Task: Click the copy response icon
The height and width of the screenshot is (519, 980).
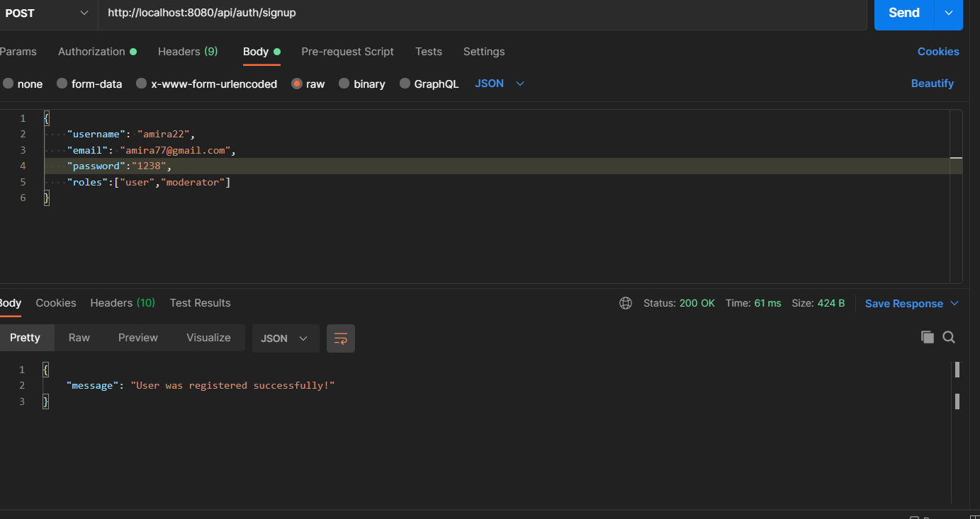Action: [928, 337]
